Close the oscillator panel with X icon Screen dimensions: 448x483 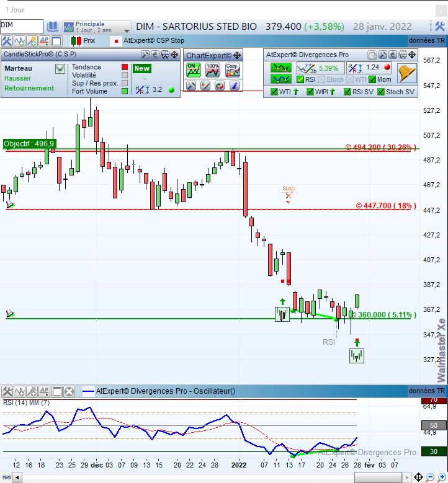(69, 391)
